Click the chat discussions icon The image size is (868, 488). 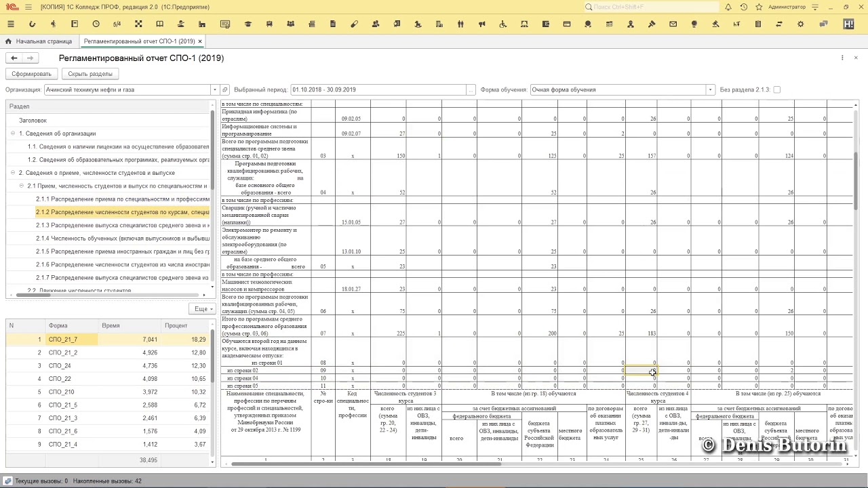[823, 24]
